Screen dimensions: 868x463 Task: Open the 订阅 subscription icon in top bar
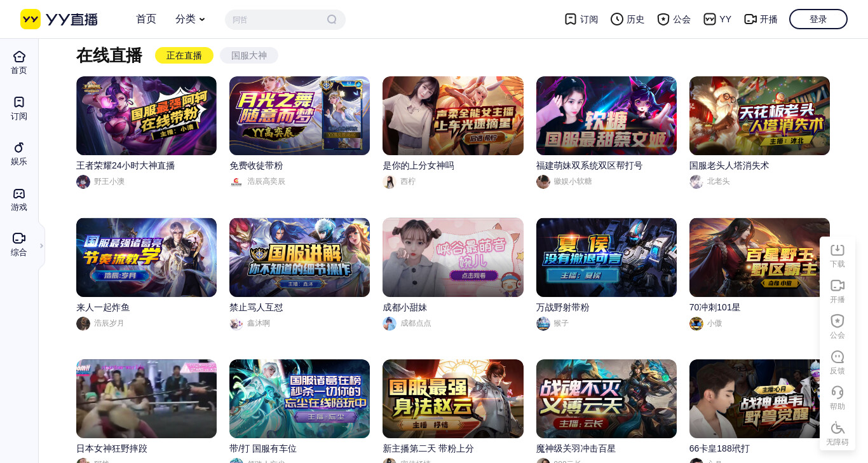click(x=571, y=19)
